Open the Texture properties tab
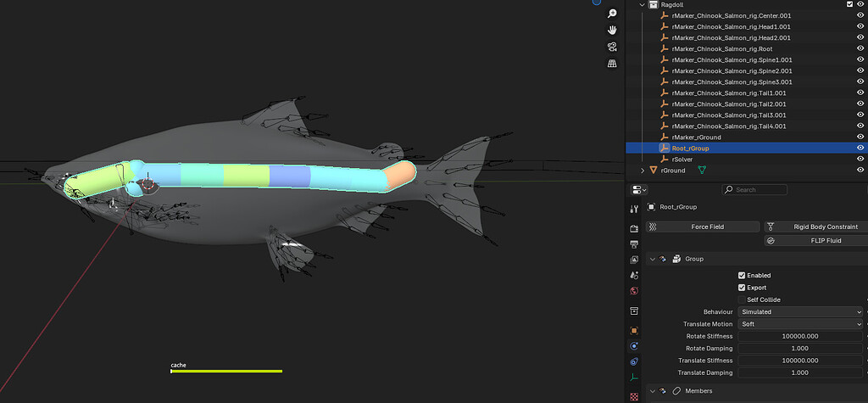 click(634, 396)
